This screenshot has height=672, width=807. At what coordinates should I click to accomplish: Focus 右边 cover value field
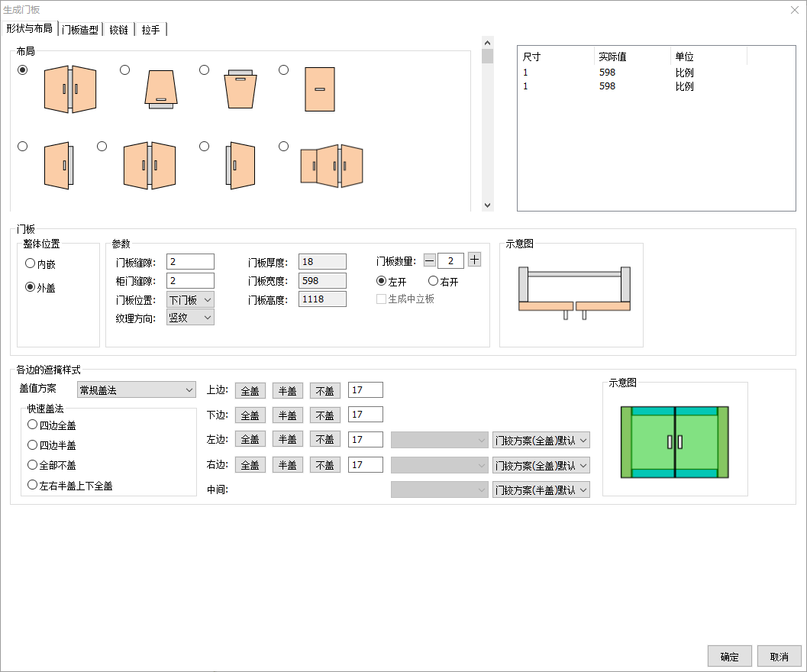(x=366, y=464)
